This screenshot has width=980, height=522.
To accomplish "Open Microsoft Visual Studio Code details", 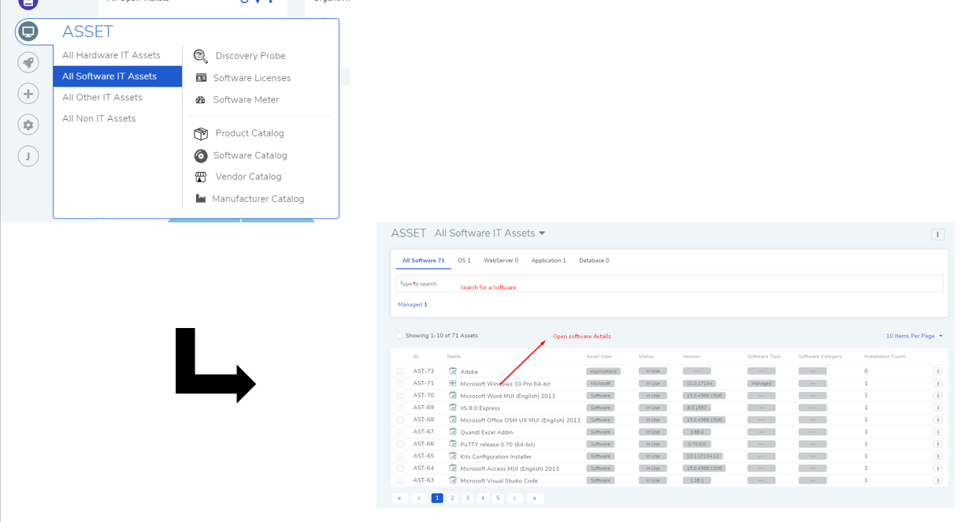I will (499, 481).
